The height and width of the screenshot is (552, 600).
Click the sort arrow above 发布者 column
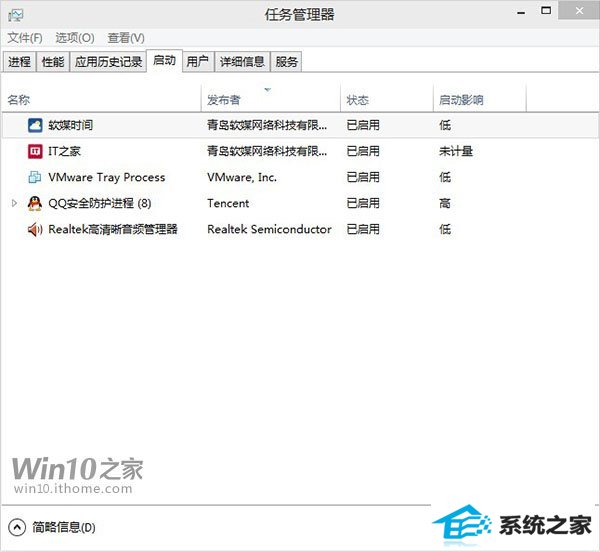coord(267,90)
